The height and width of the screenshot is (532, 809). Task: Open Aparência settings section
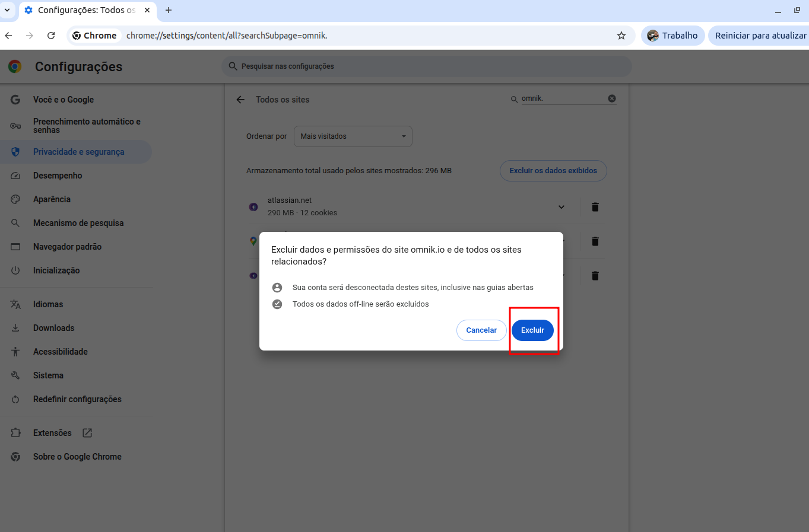[52, 199]
